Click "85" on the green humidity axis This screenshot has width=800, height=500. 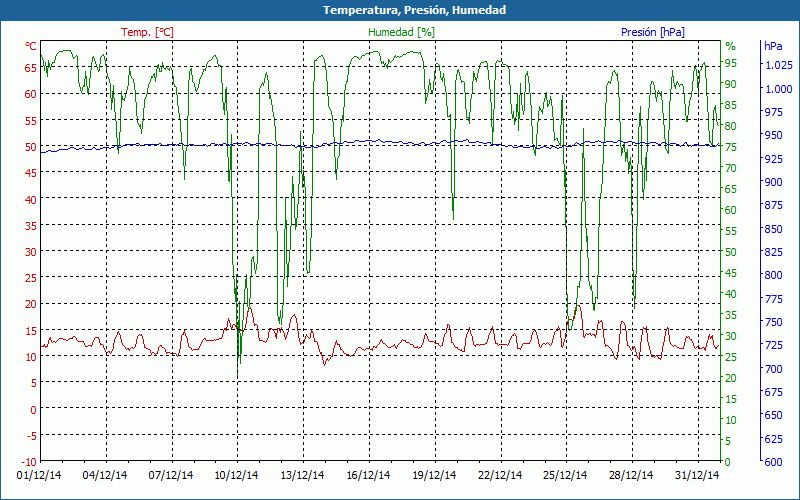click(731, 106)
